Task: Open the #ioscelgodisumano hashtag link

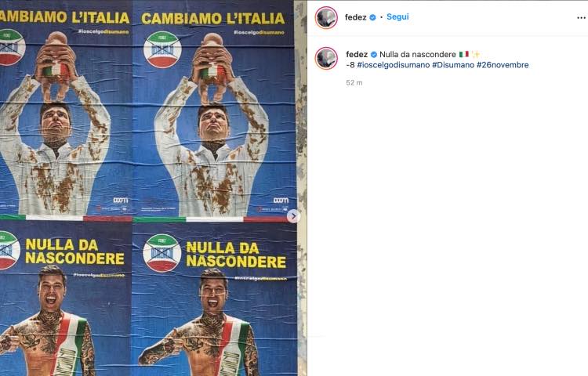Action: tap(394, 65)
